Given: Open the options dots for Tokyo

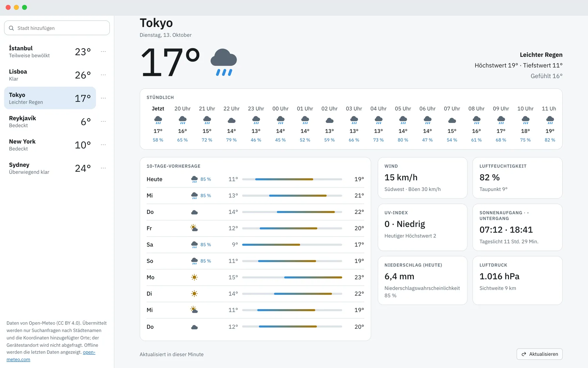Looking at the screenshot, I should (x=103, y=98).
